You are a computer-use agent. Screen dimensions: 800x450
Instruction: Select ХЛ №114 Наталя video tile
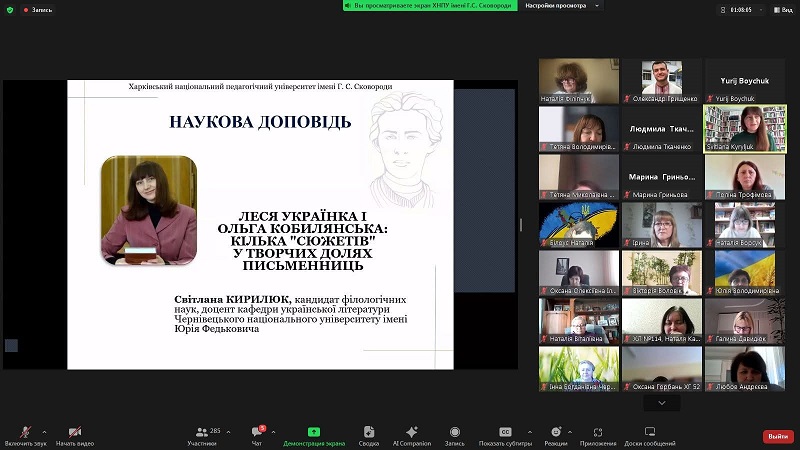coord(662,320)
